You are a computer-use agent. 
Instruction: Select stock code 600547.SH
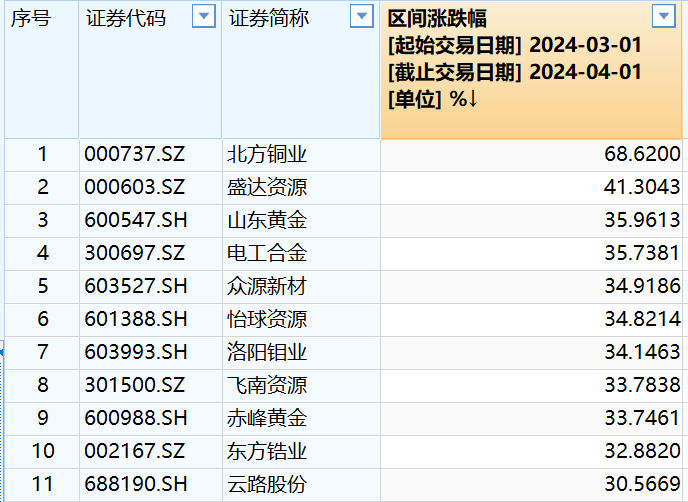pyautogui.click(x=136, y=220)
